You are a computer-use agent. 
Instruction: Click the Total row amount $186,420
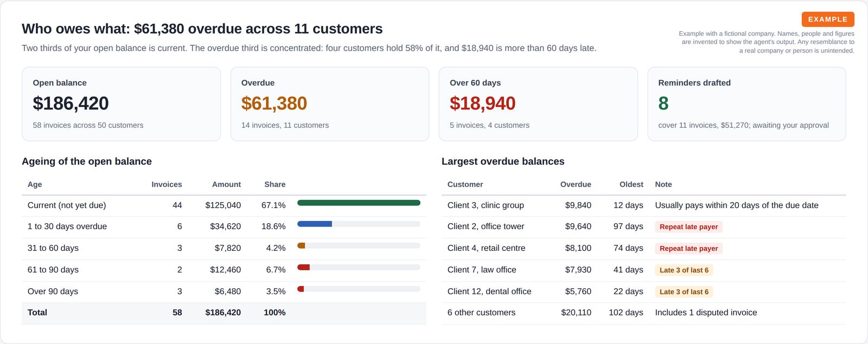[223, 313]
